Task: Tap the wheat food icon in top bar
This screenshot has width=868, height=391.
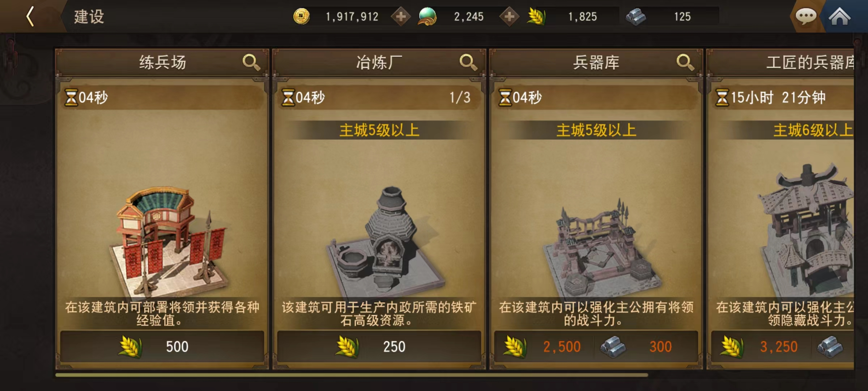Action: (536, 16)
